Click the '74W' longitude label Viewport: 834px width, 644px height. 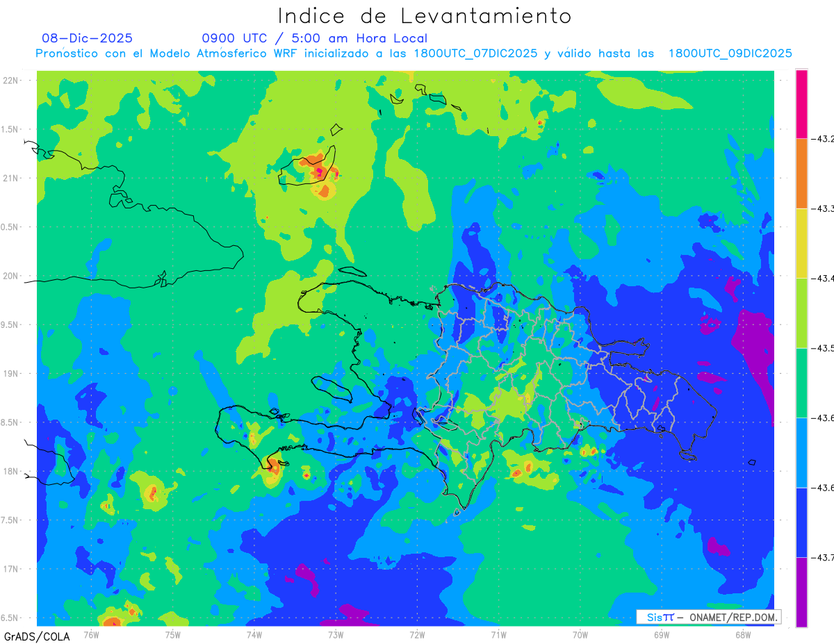254,634
